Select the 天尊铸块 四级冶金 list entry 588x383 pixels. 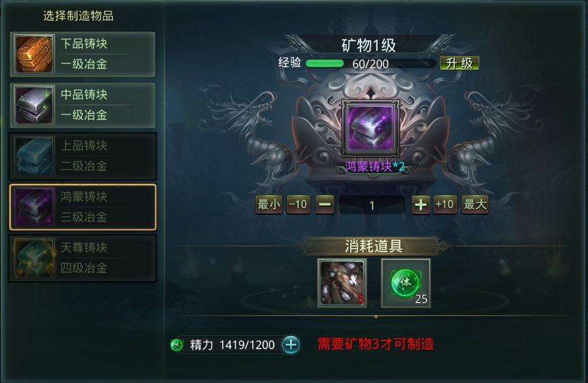tap(82, 258)
